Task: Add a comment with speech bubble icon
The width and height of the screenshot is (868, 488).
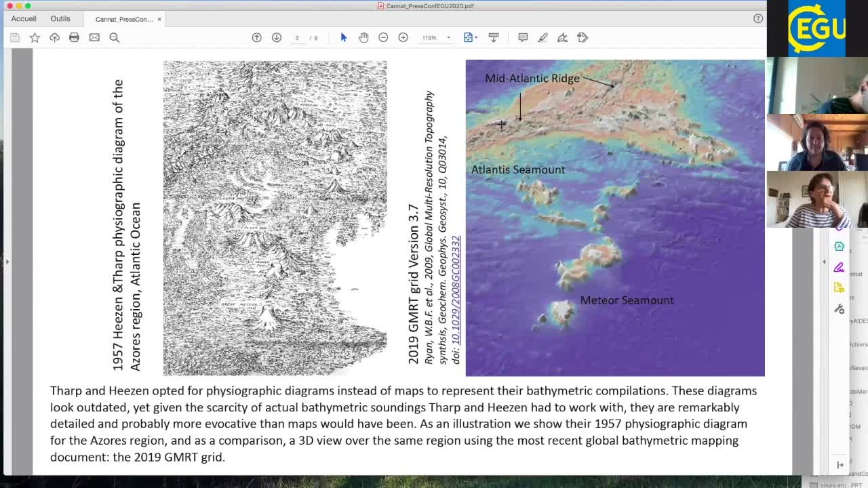Action: tap(523, 37)
